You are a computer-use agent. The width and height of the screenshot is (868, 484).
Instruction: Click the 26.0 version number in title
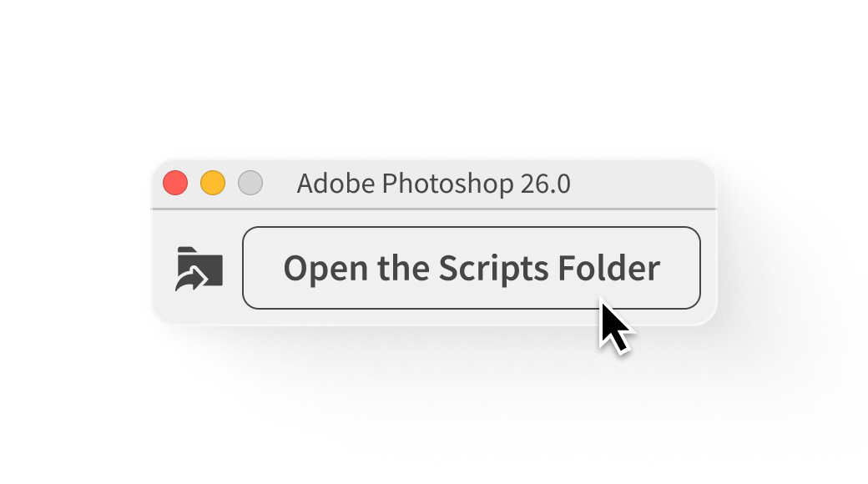546,184
